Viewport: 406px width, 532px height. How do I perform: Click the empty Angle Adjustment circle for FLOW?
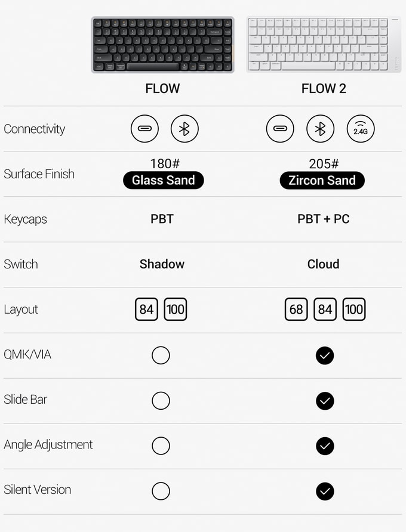(161, 446)
